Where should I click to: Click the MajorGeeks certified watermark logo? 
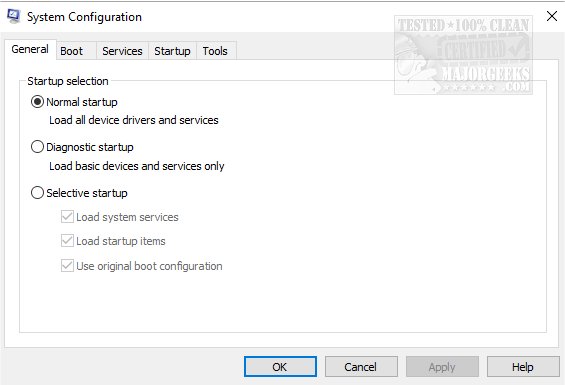(x=463, y=55)
